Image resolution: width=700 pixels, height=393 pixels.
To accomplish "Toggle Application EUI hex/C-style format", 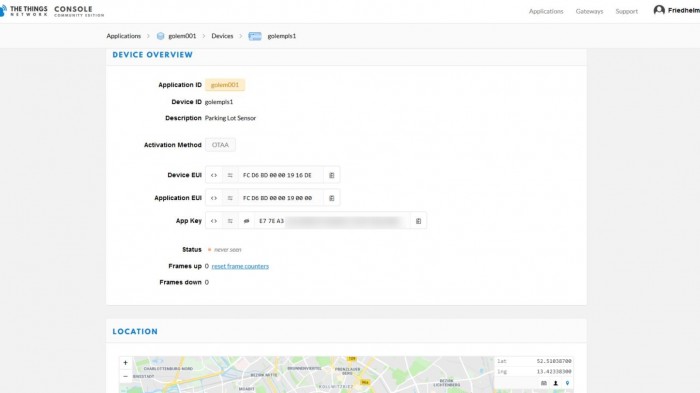I will (214, 198).
